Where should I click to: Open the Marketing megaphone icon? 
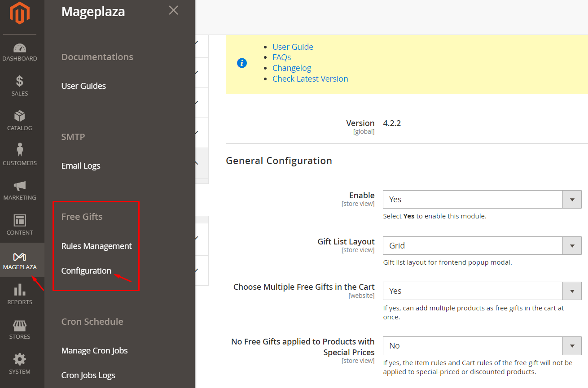(20, 186)
